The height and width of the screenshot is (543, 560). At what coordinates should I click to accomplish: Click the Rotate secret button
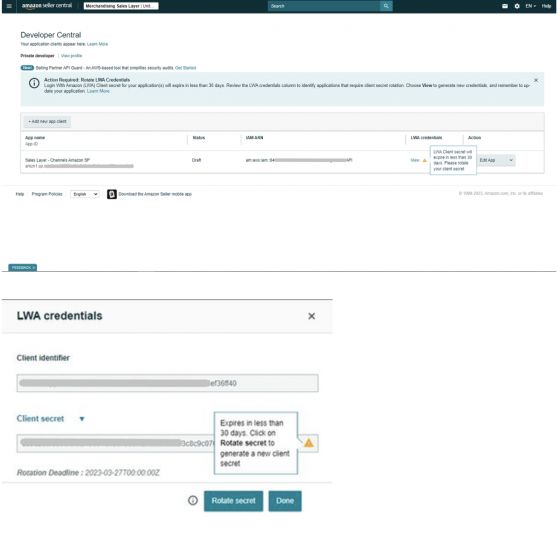point(233,501)
